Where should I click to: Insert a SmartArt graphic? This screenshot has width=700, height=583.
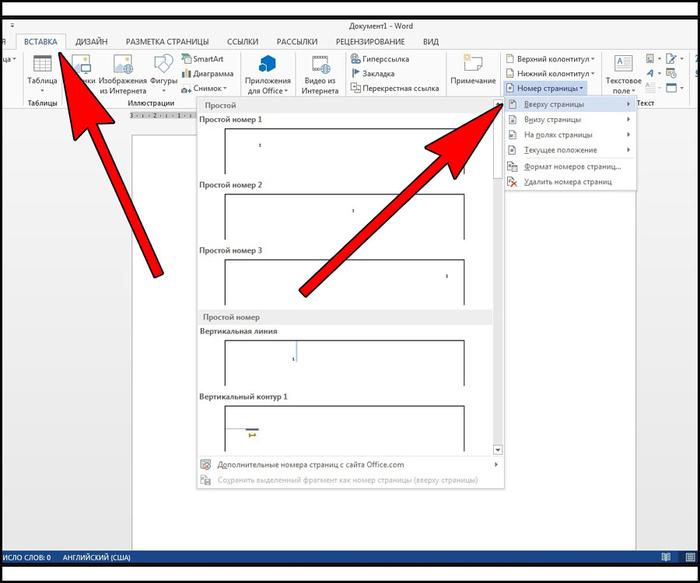click(x=207, y=60)
